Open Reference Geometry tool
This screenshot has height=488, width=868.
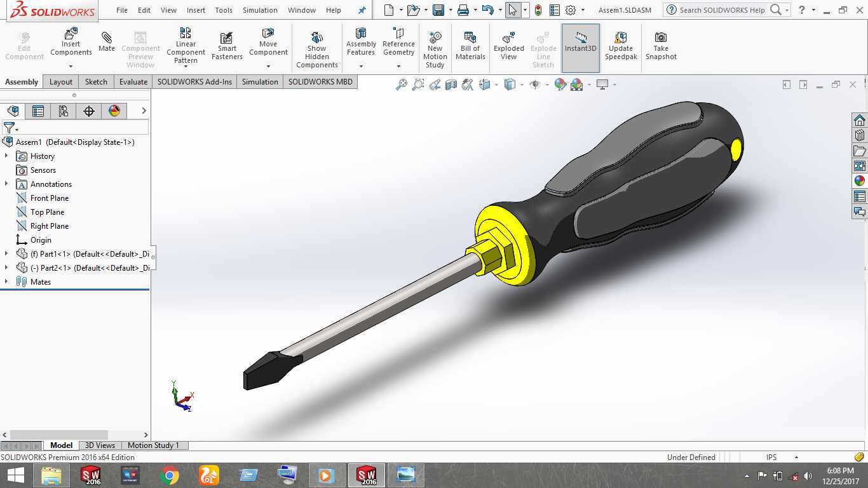[398, 41]
